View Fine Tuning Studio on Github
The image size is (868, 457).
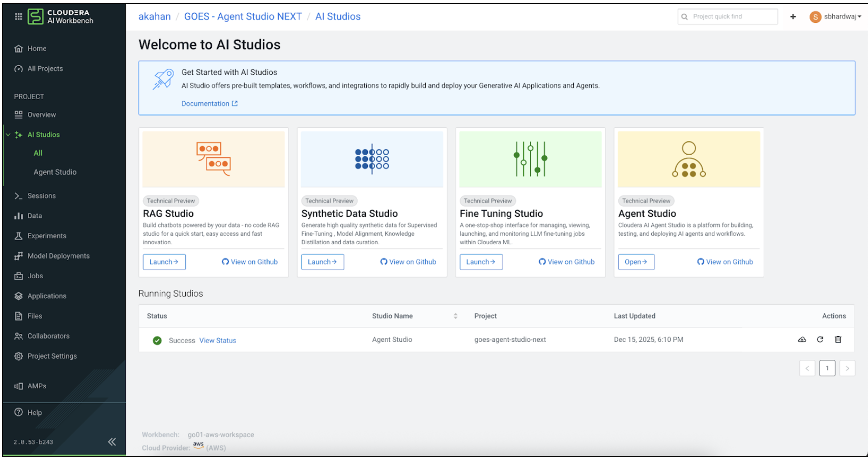click(x=566, y=262)
